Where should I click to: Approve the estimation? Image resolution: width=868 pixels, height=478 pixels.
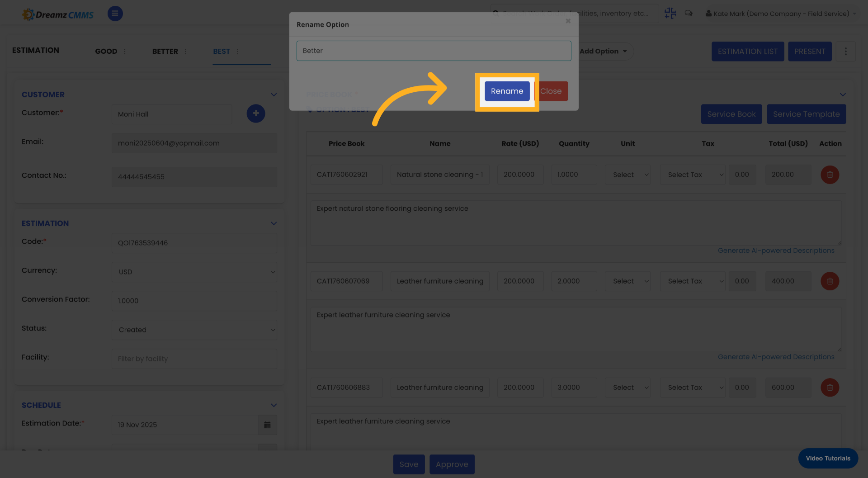[x=452, y=464]
